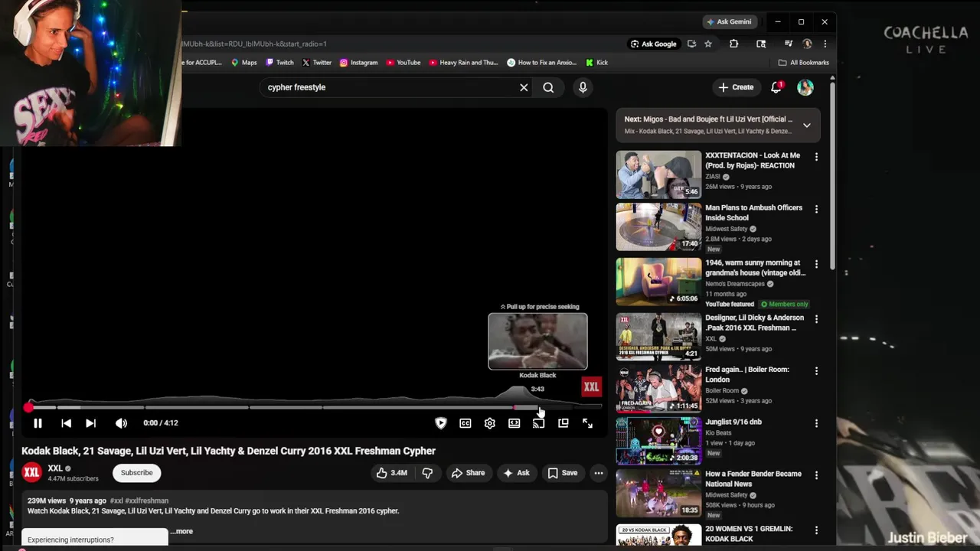Open options for XXXTENTACION REACTION video

(x=816, y=157)
